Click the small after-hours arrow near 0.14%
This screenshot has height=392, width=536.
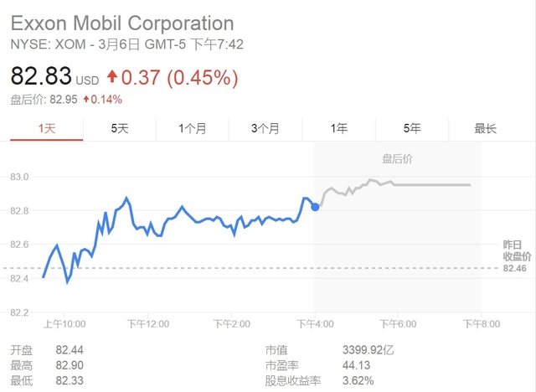tap(85, 100)
